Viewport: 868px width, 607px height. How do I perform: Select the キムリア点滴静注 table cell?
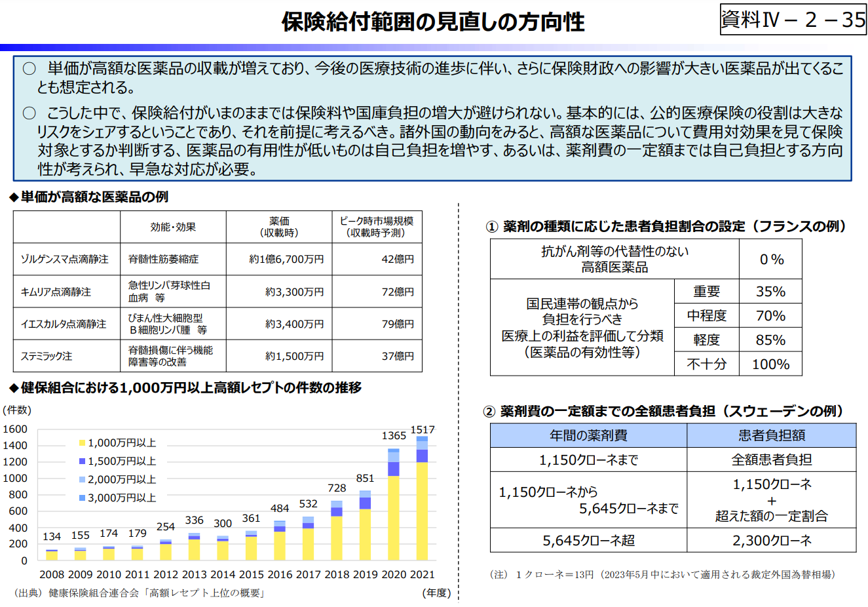click(66, 292)
